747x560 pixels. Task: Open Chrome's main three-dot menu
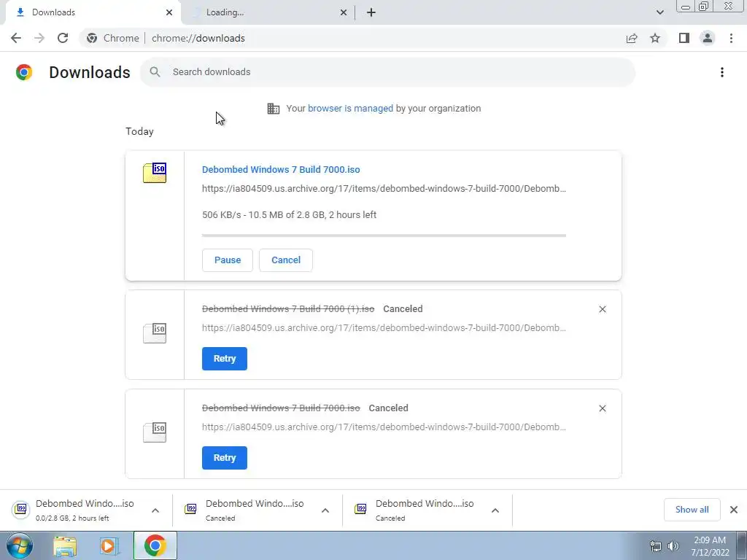731,38
